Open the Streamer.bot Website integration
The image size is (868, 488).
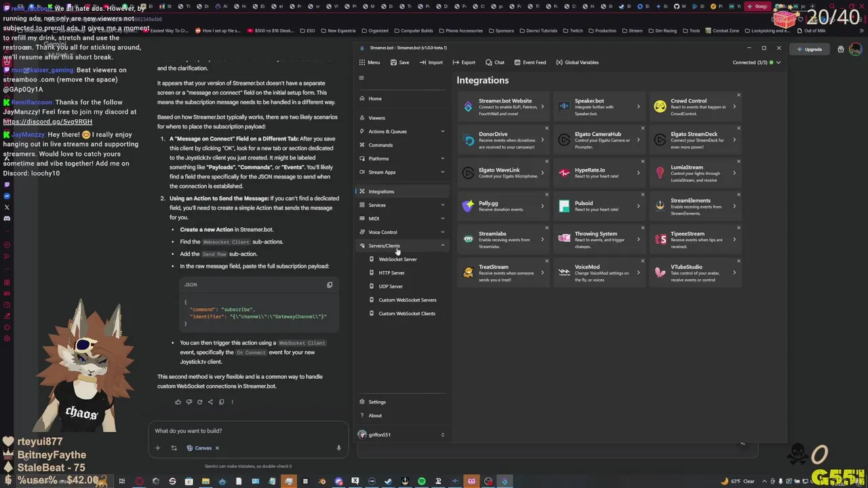click(504, 106)
